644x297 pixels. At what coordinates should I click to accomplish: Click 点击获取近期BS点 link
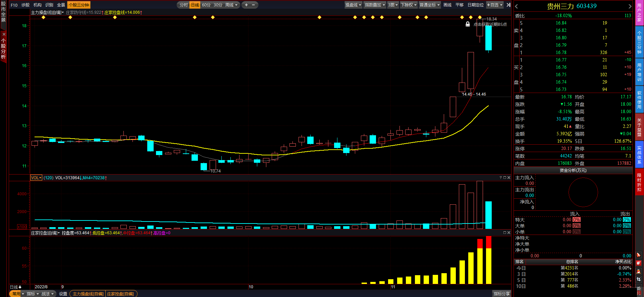pyautogui.click(x=490, y=24)
